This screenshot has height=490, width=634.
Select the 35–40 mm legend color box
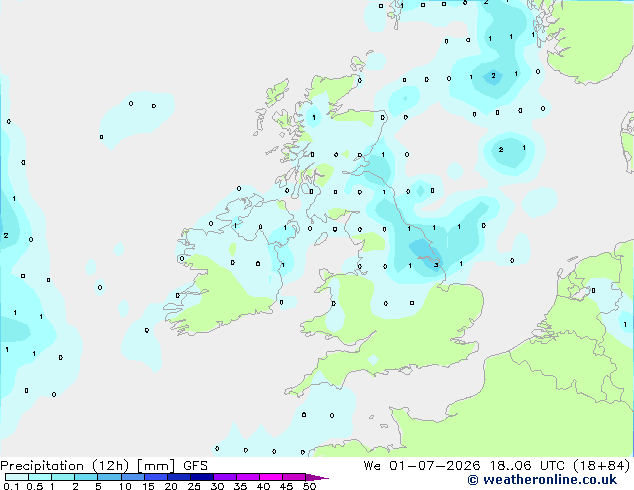[248, 477]
